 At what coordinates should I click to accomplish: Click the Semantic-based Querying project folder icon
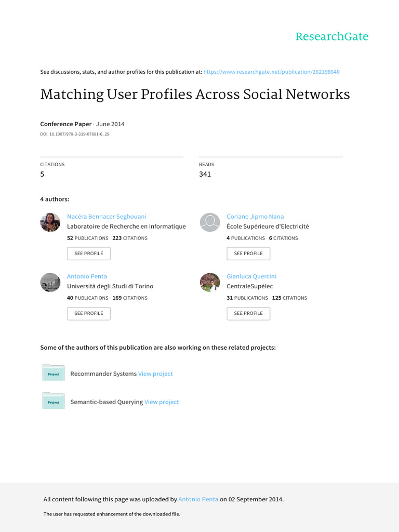[54, 401]
